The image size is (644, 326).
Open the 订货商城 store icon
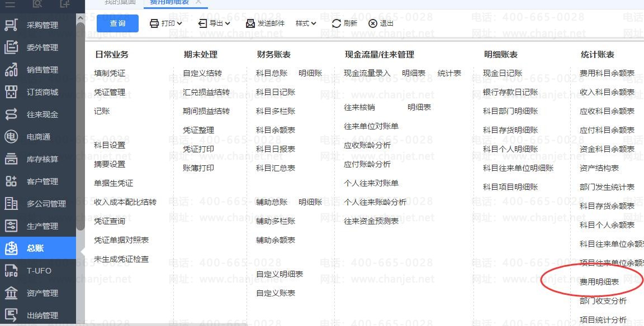11,92
